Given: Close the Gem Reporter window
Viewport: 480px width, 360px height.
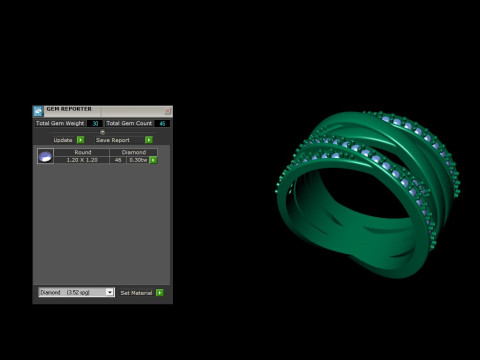Looking at the screenshot, I should tap(168, 111).
